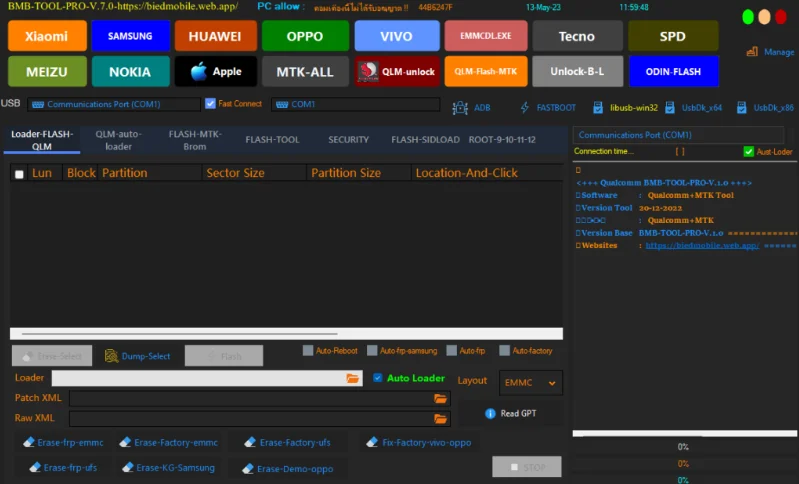This screenshot has height=484, width=799.
Task: Open the Unlock-B-L bootloader section
Action: [x=577, y=71]
